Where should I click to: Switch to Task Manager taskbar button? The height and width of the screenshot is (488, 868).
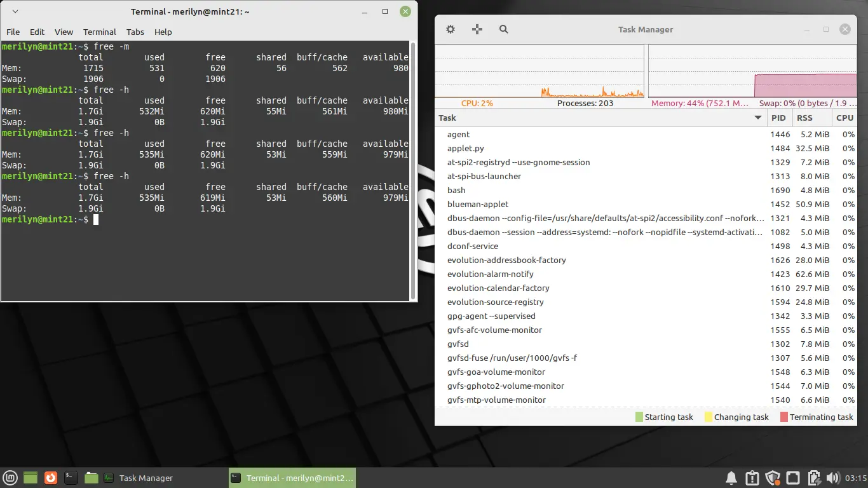click(x=139, y=478)
